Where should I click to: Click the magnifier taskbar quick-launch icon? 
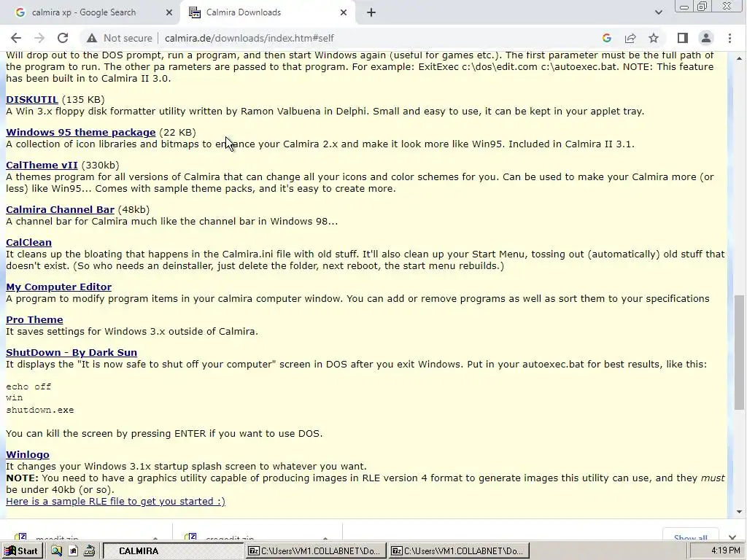[57, 551]
